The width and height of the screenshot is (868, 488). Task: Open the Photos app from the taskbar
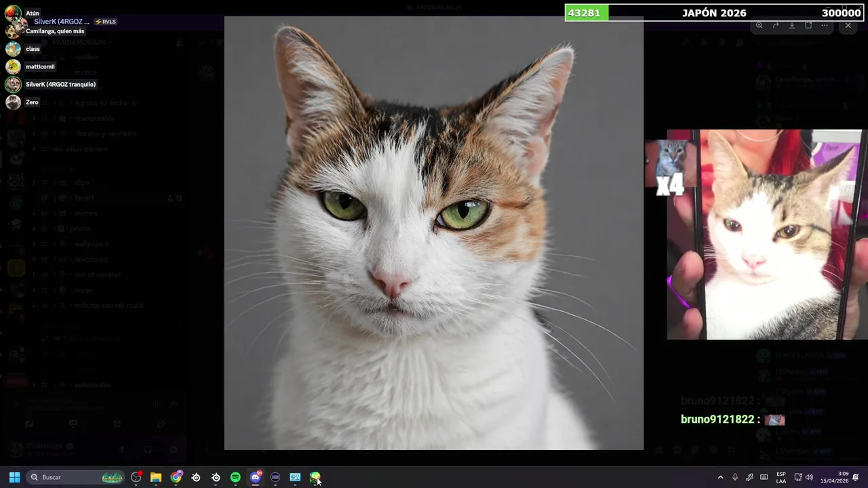[295, 477]
